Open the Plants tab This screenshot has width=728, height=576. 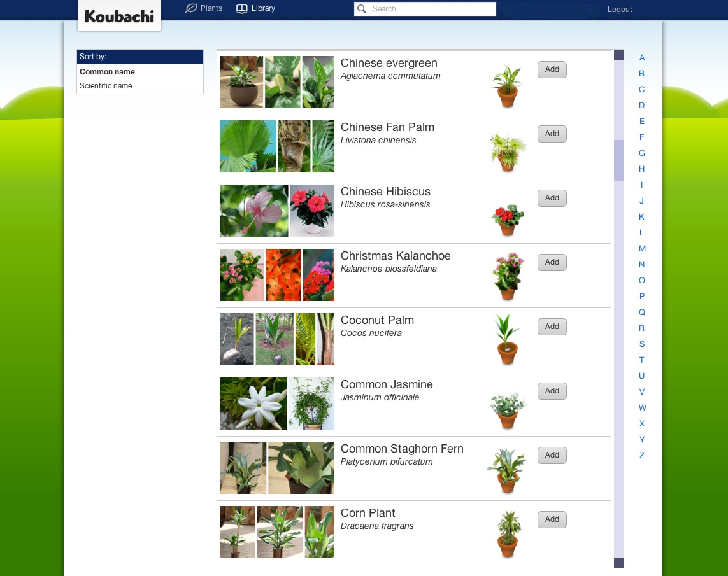coord(204,8)
